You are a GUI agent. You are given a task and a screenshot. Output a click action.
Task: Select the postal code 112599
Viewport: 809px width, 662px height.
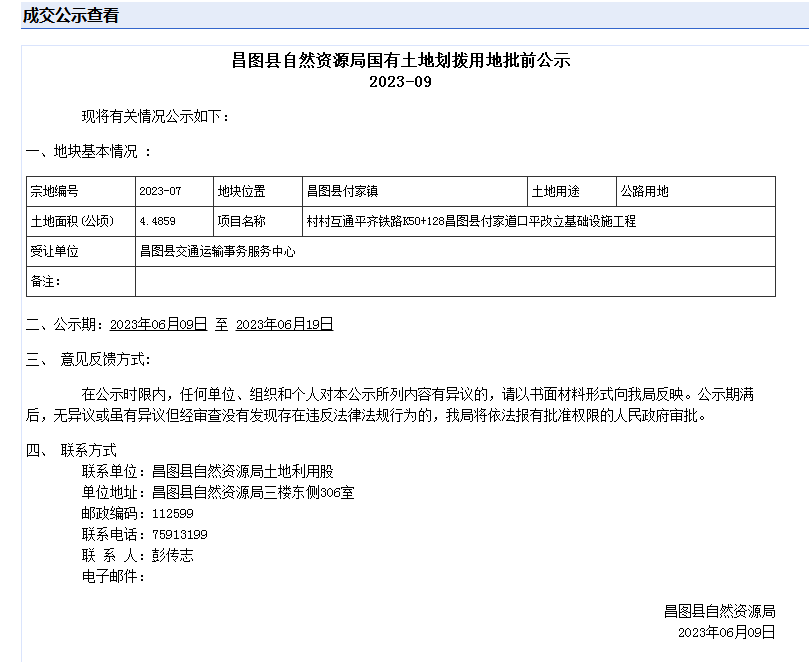[173, 514]
